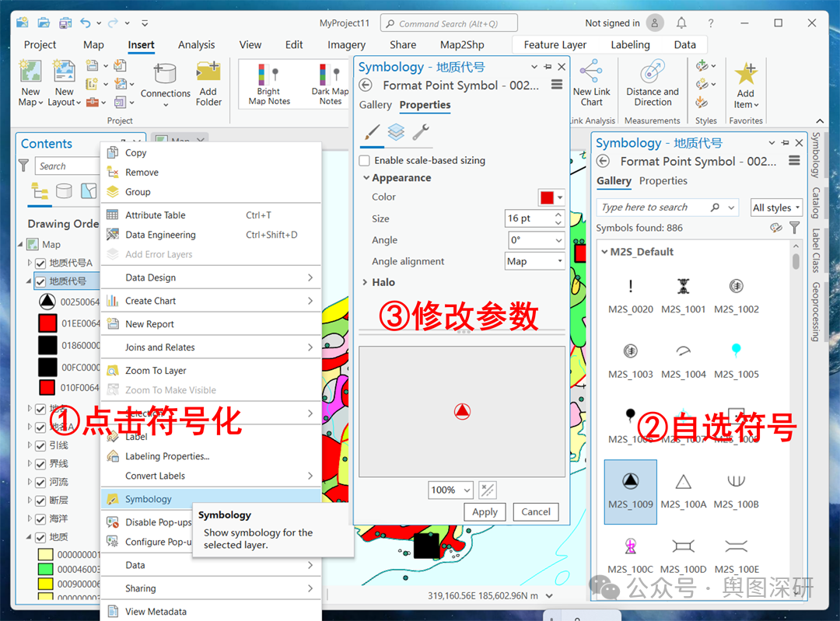The image size is (840, 621).
Task: Open the All styles dropdown
Action: [775, 208]
